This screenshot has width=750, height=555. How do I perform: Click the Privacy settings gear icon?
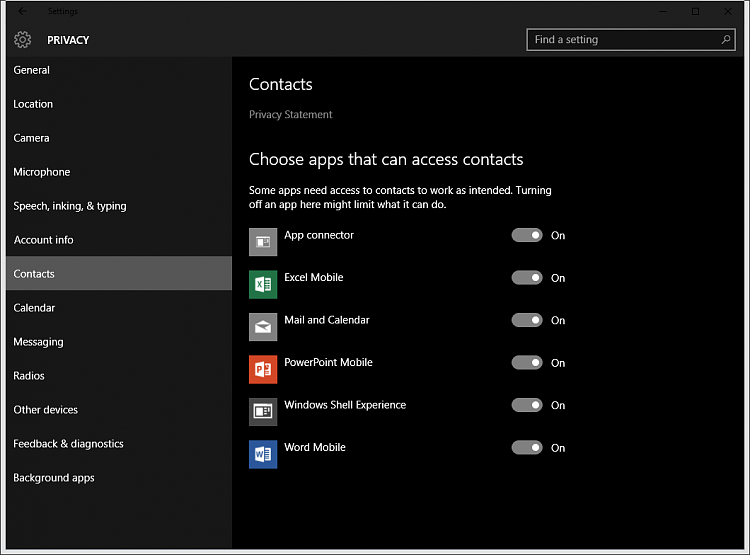[22, 40]
